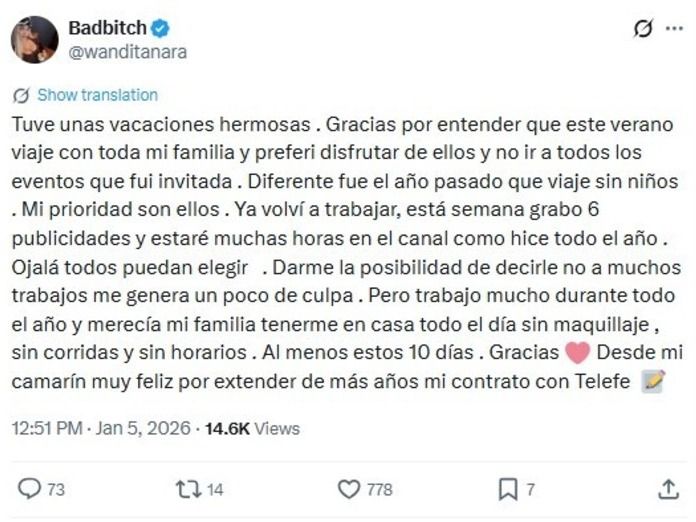Click the Show translation link
Screen dimensions: 696x522
pos(97,96)
